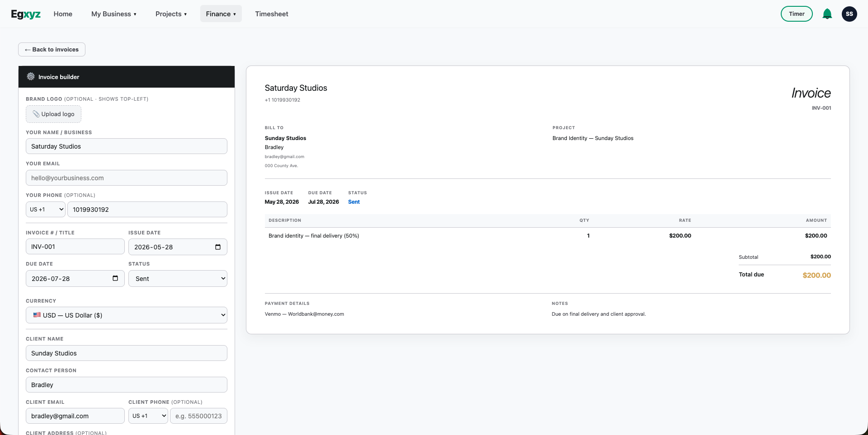Open the SS user avatar menu
Screen dimensions: 868x435
coord(849,14)
